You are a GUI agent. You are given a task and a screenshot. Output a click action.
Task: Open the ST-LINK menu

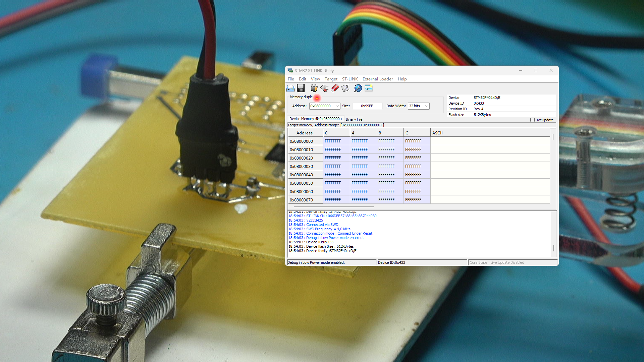click(350, 79)
